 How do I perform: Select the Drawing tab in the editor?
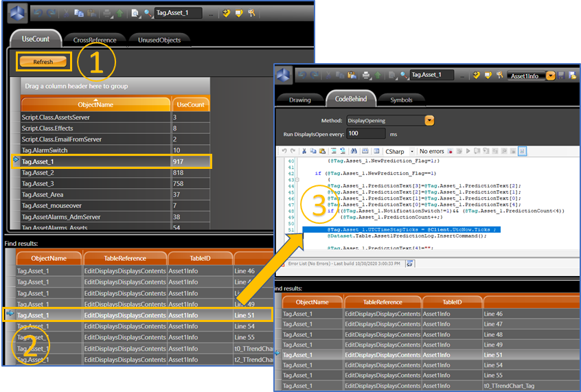tap(299, 100)
